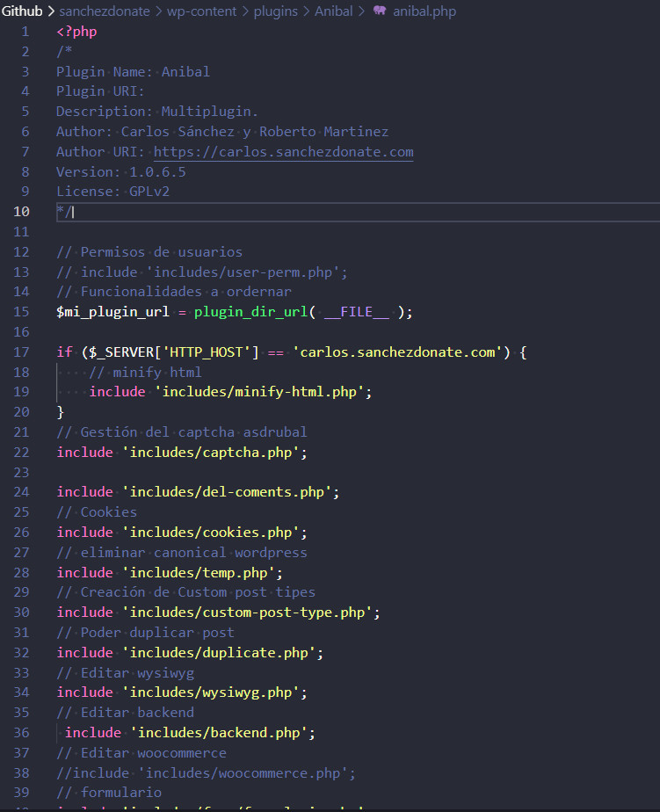This screenshot has height=812, width=660.
Task: Click 'includes/duplicate.php' string
Action: pyautogui.click(x=219, y=652)
